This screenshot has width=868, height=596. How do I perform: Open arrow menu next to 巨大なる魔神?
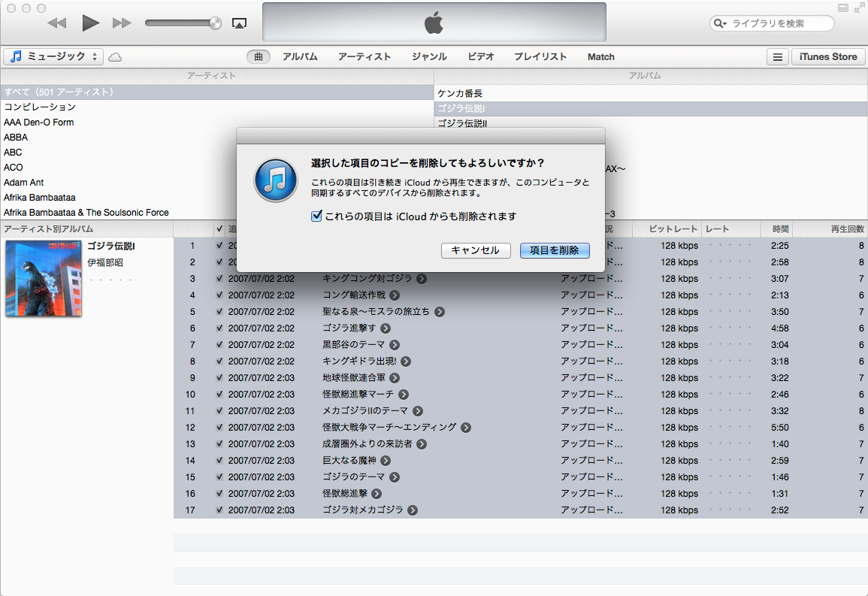[x=386, y=461]
